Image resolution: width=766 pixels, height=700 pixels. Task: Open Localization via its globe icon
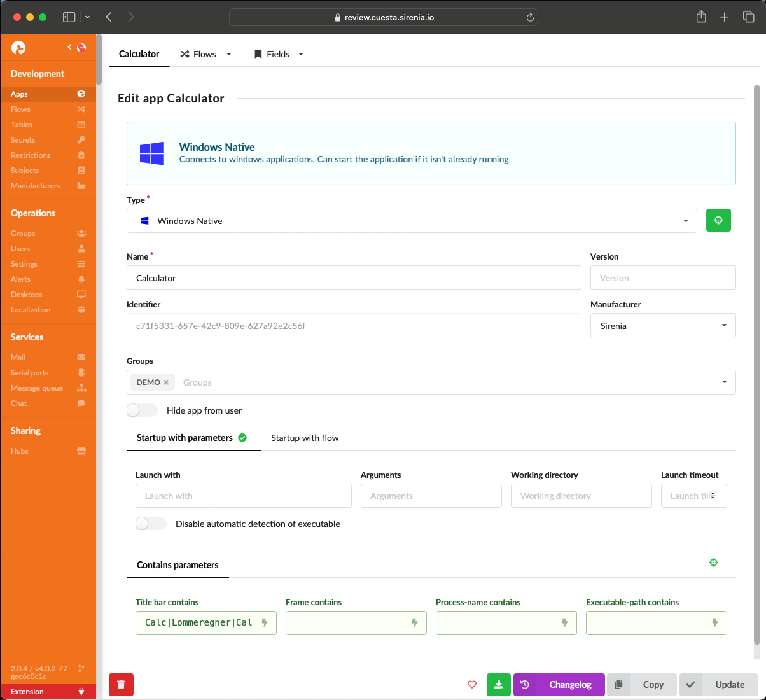tap(81, 310)
